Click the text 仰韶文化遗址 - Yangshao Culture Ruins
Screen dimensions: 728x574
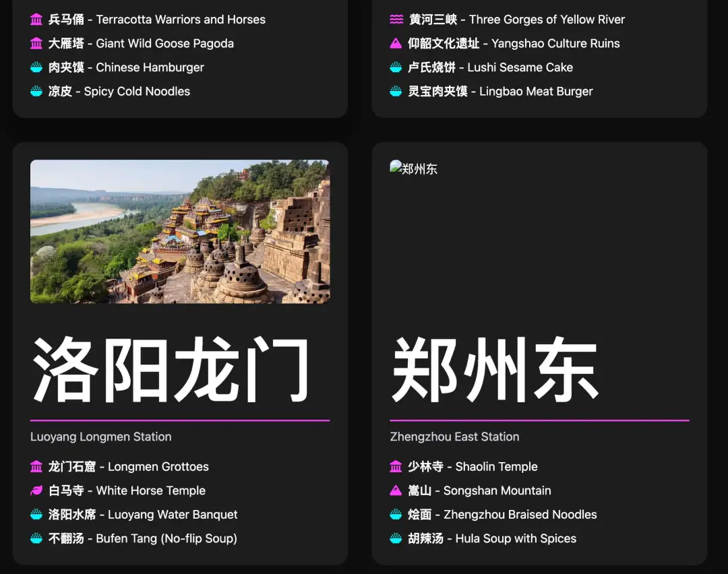pos(514,44)
